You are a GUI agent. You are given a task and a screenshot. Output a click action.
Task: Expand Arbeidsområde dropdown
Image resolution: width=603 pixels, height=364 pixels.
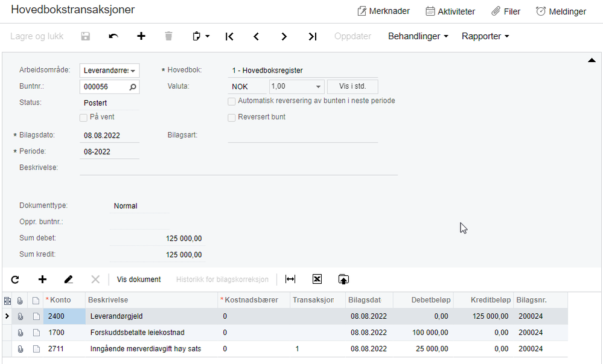click(133, 71)
